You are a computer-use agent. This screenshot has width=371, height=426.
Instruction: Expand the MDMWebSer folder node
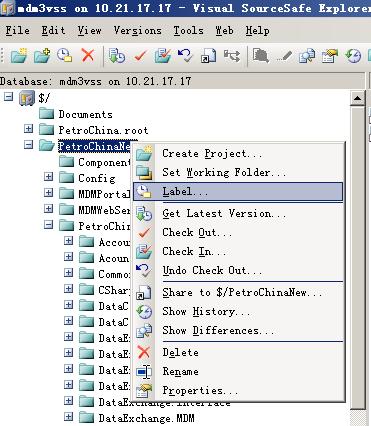[49, 209]
